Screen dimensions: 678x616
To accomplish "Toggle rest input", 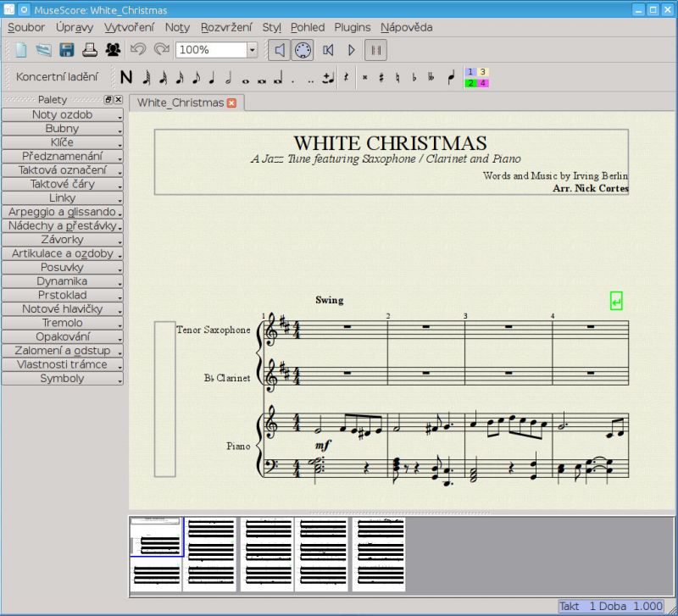I will click(x=346, y=77).
